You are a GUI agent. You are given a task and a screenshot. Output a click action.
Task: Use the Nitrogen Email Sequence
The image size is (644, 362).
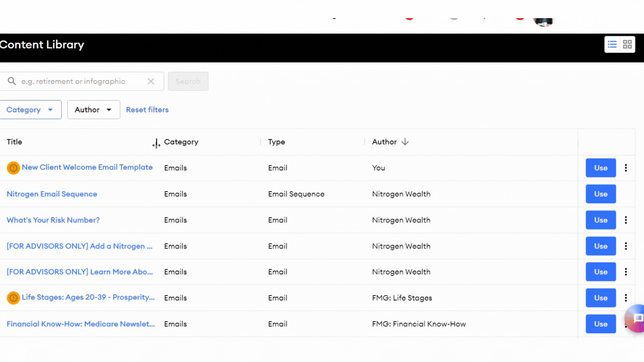coord(601,194)
